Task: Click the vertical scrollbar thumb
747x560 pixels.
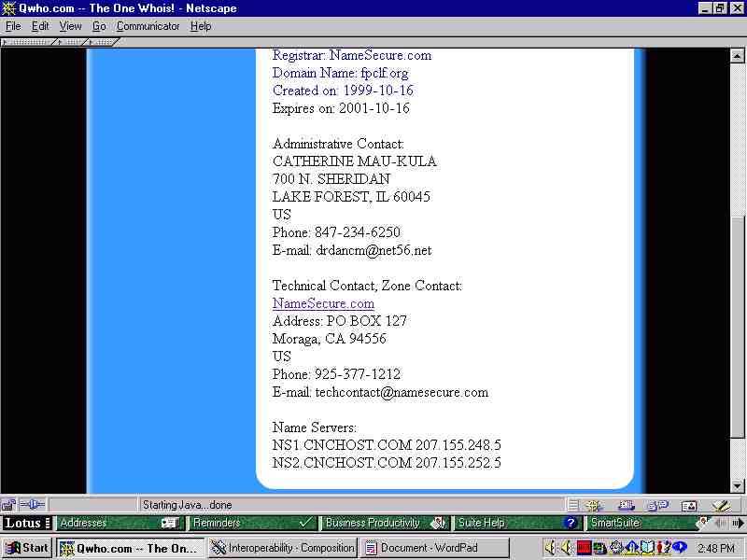Action: point(737,329)
